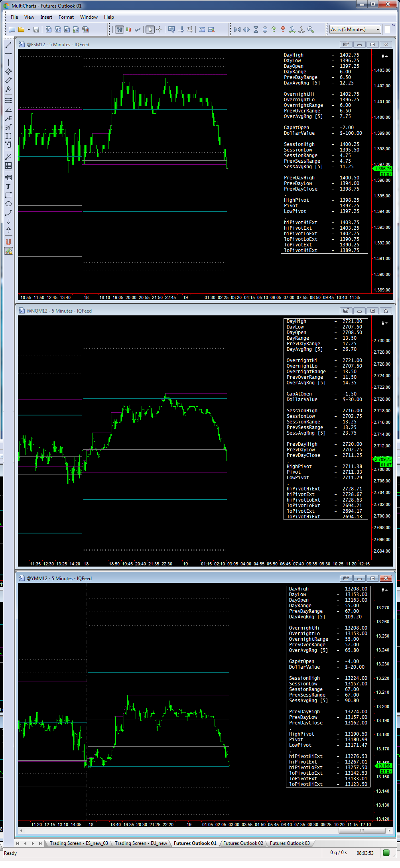This screenshot has width=400, height=868.
Task: Jump to last workspace tab arrow
Action: [40, 843]
